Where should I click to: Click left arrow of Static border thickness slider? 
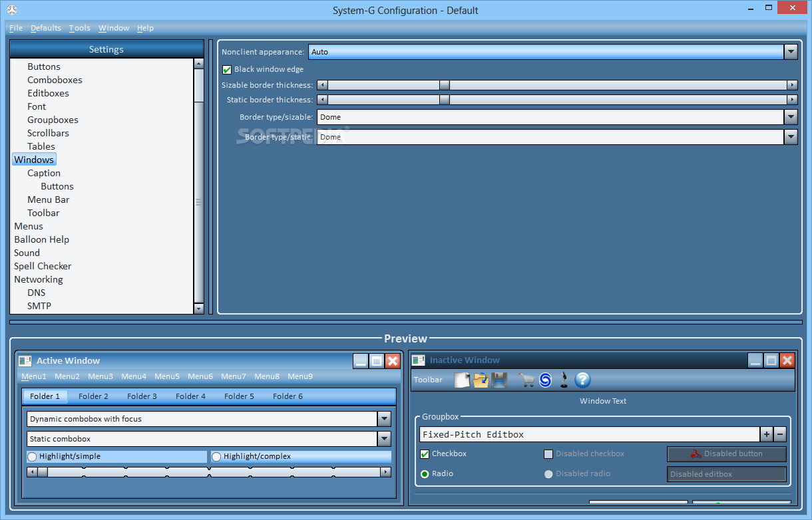pos(322,100)
